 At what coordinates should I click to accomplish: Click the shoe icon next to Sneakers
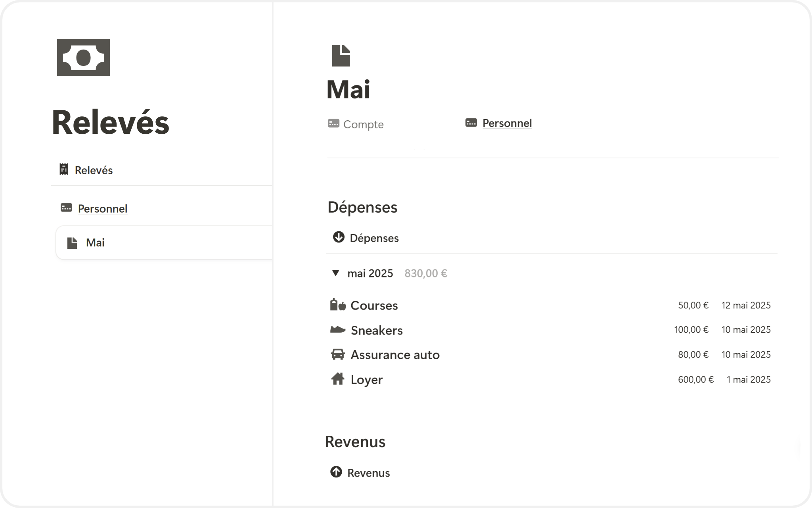coord(338,329)
